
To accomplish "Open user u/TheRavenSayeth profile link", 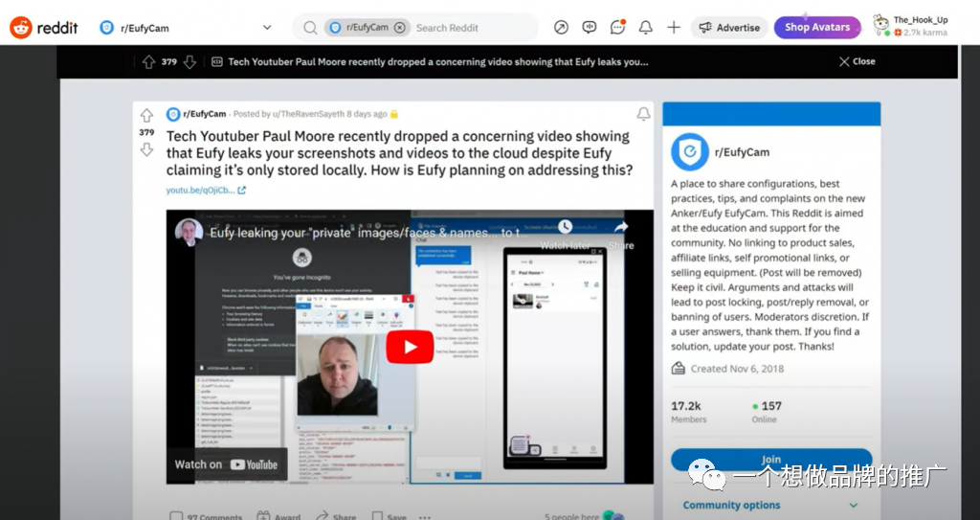I will tap(308, 114).
